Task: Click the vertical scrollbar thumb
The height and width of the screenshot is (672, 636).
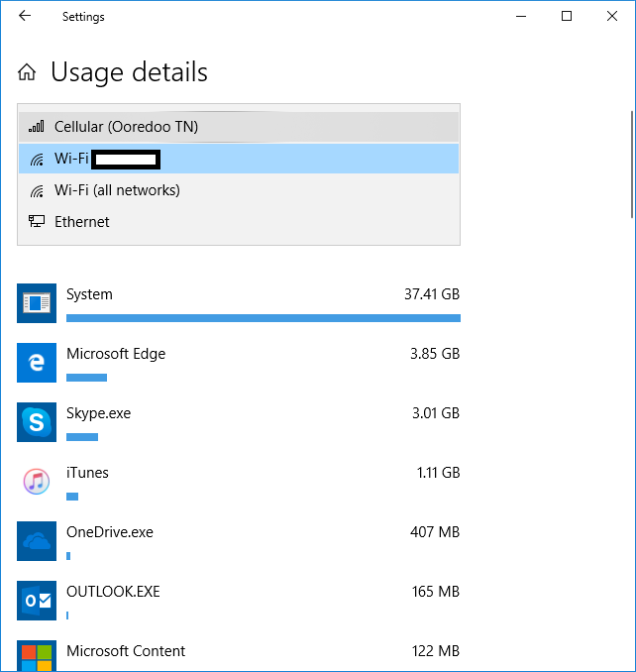Action: (632, 165)
